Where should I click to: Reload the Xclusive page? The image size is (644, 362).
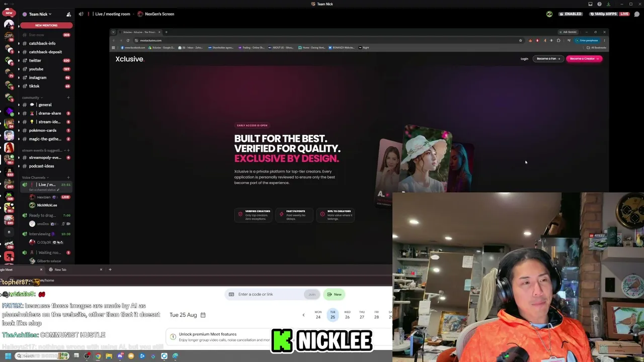128,40
